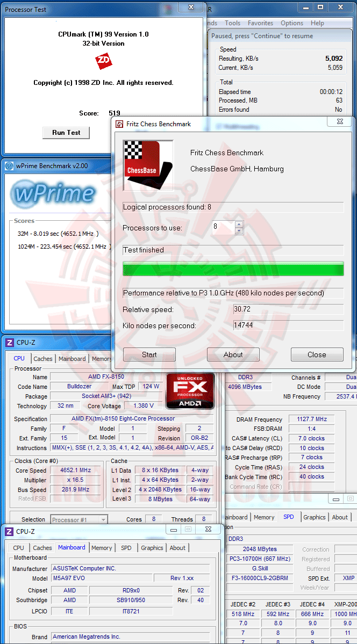Viewport: 357px width, 644px height.
Task: Open the Fritz Chess About button
Action: point(233,354)
